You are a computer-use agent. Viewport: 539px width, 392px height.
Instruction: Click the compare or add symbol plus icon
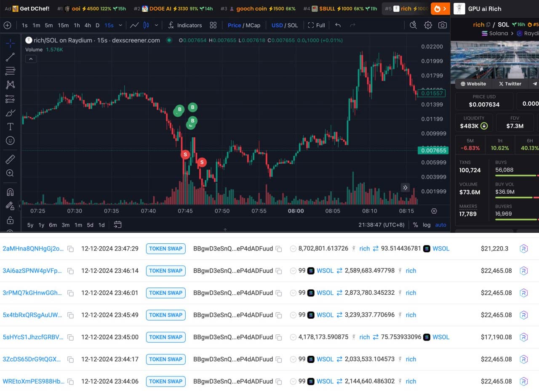tap(7, 25)
